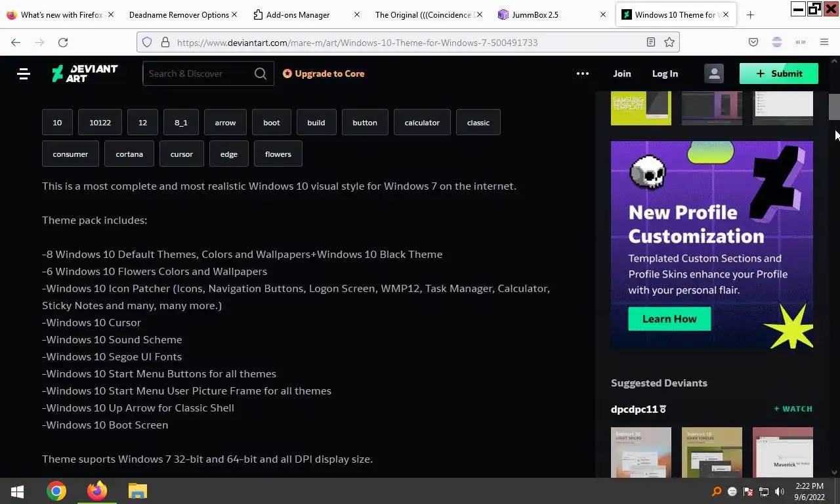Reload the current page

pos(63,42)
